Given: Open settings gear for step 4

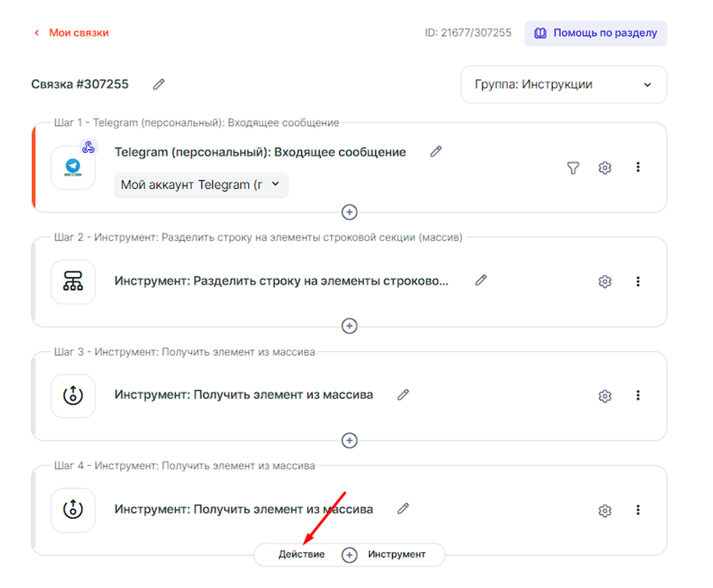Looking at the screenshot, I should tap(604, 510).
